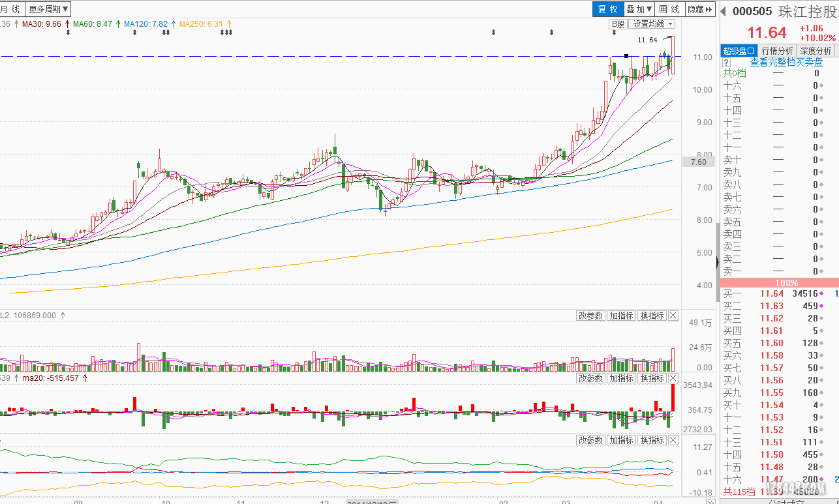This screenshot has height=504, width=839.
Task: Click 改参数 in the ma20 panel
Action: click(590, 378)
